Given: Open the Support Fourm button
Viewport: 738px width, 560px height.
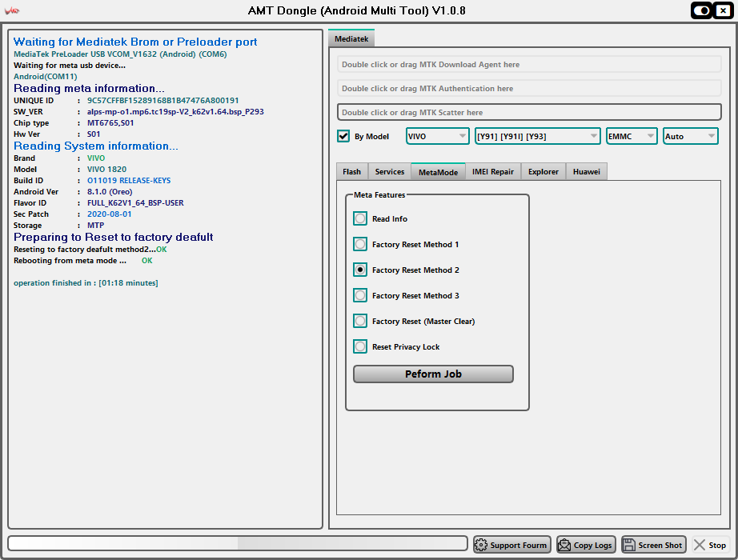Looking at the screenshot, I should point(511,545).
